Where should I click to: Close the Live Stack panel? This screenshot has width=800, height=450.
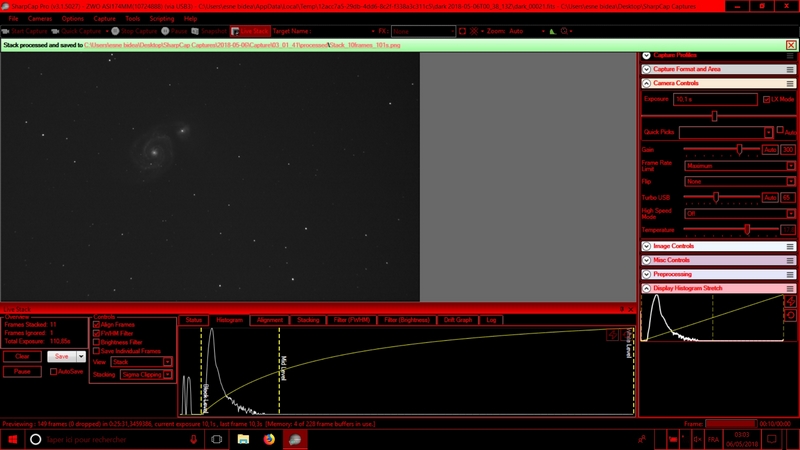tap(631, 309)
